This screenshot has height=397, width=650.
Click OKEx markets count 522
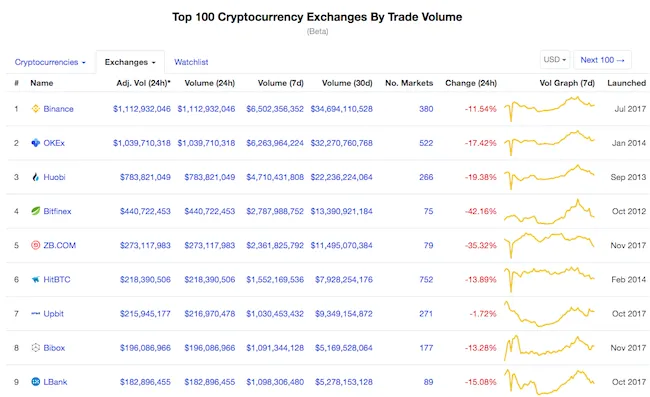pos(426,143)
